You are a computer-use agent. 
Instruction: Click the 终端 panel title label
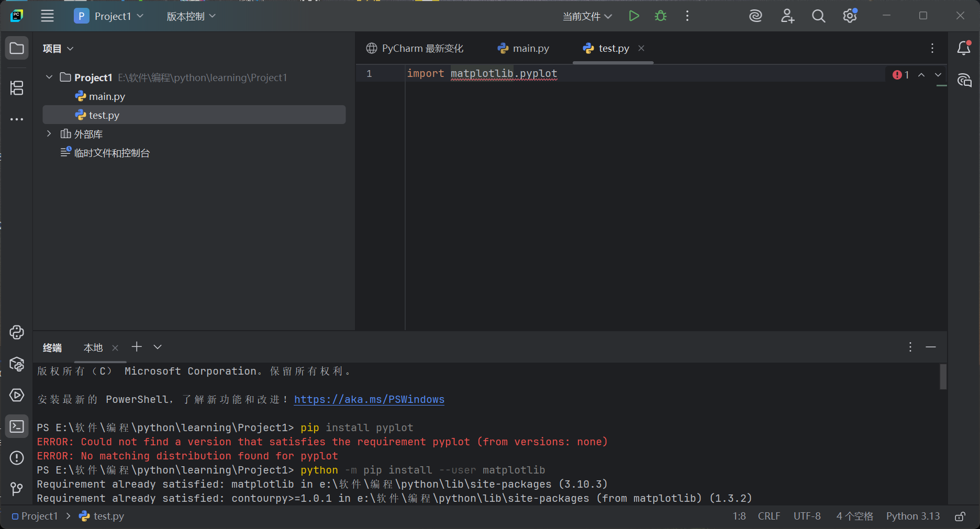tap(52, 347)
